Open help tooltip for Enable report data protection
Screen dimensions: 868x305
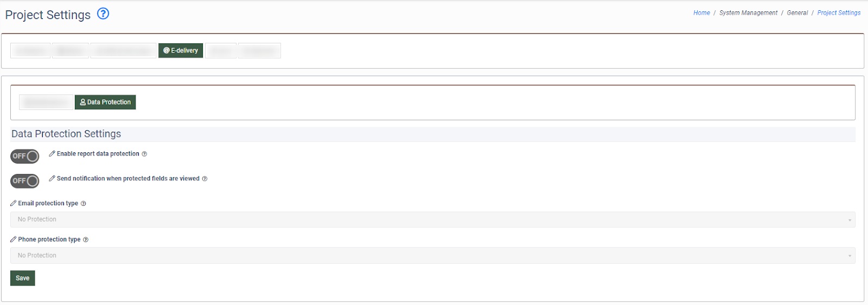[144, 154]
